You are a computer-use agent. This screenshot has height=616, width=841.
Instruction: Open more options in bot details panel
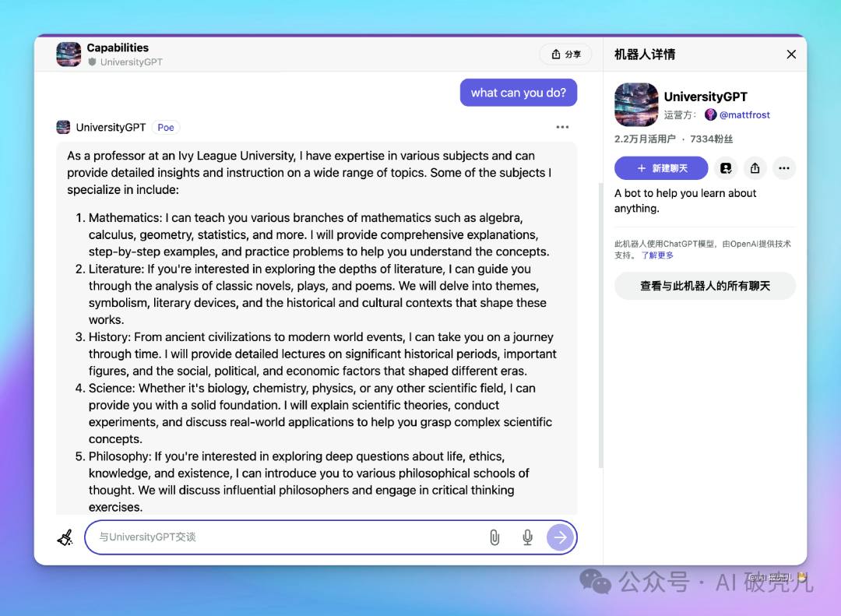coord(784,168)
